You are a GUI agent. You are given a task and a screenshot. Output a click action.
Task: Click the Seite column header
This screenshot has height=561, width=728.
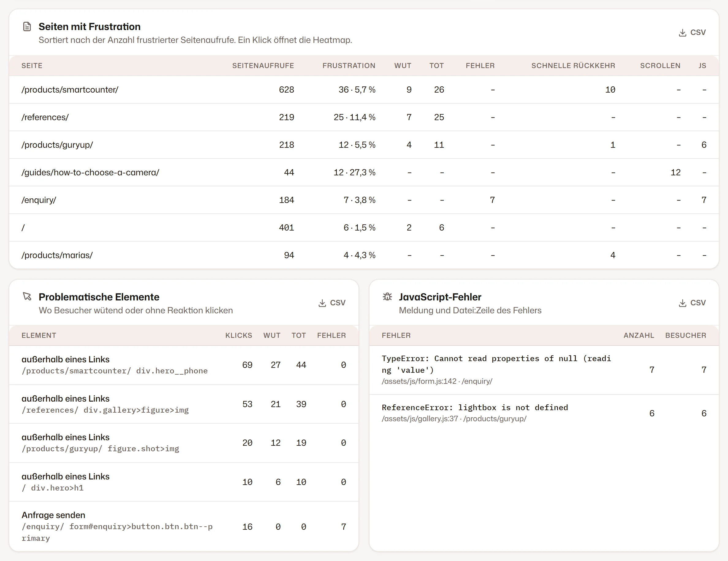(x=32, y=66)
